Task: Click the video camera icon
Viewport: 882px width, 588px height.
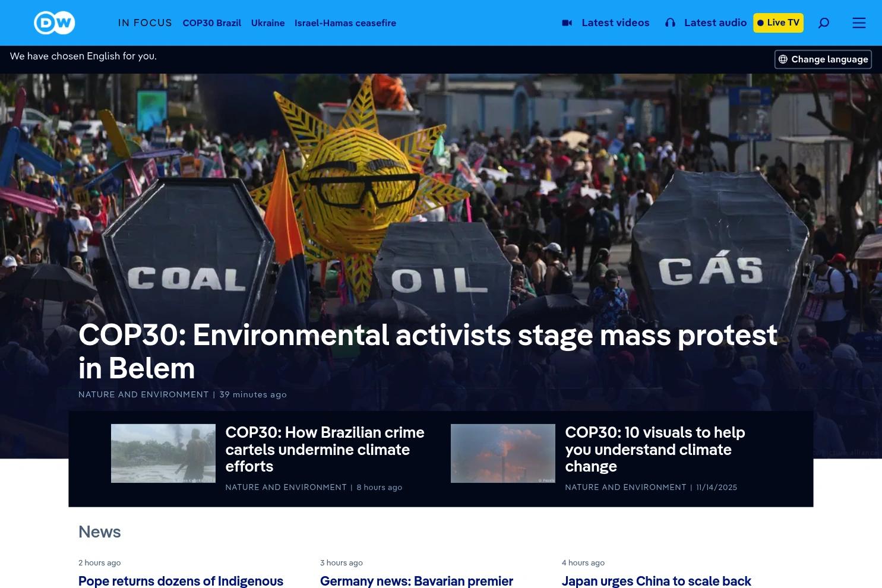Action: tap(567, 23)
